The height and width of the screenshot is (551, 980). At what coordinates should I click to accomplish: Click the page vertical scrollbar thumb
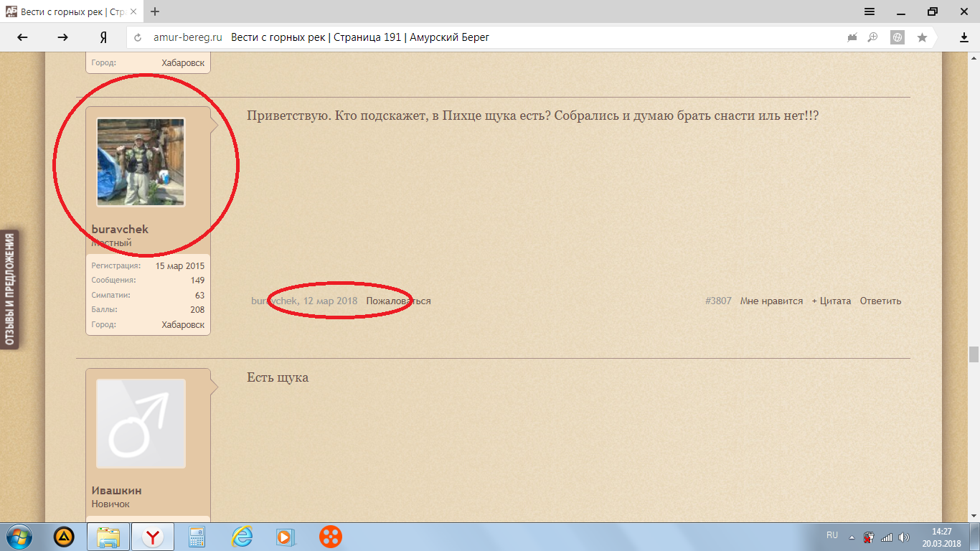click(973, 354)
